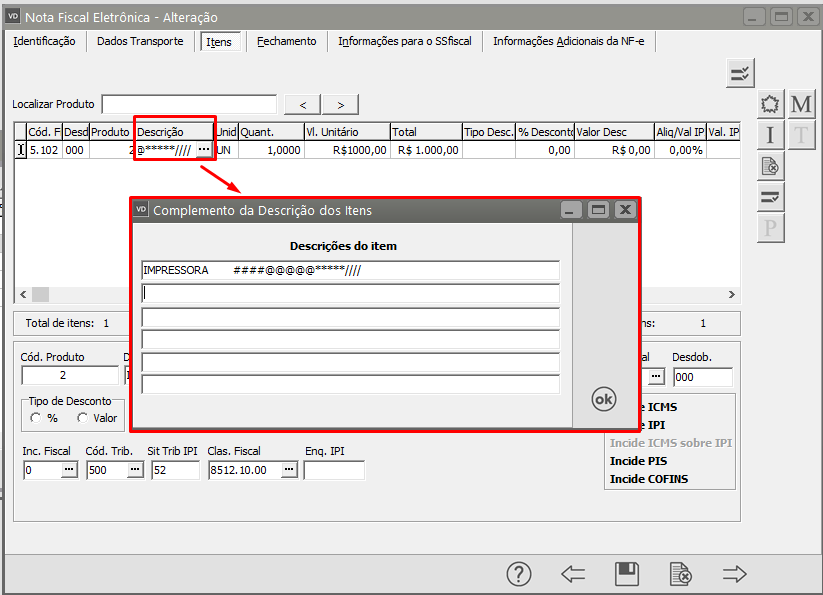
Task: Advance with the right arrow icon
Action: tap(735, 573)
